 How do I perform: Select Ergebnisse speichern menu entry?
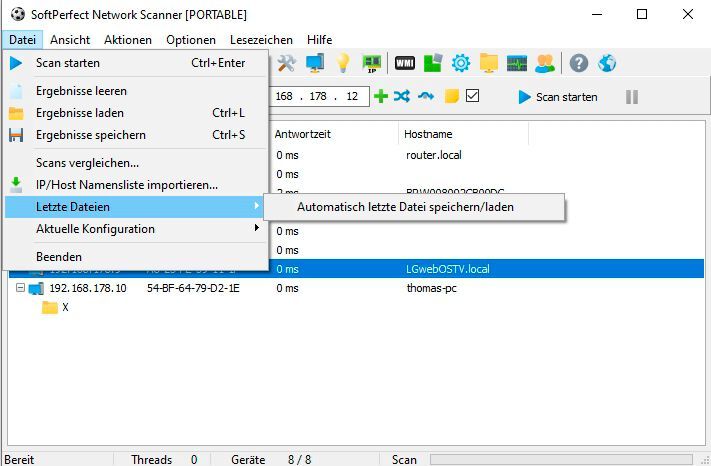[x=136, y=135]
